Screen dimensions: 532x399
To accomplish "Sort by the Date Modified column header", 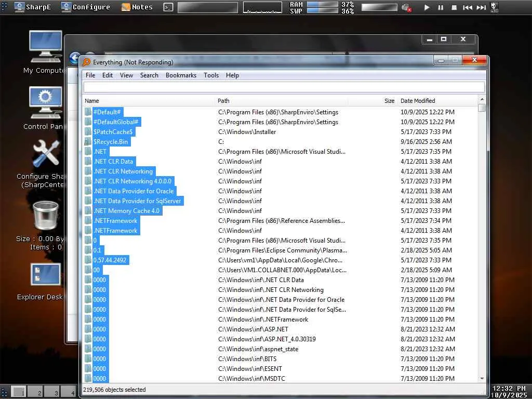I will tap(437, 101).
